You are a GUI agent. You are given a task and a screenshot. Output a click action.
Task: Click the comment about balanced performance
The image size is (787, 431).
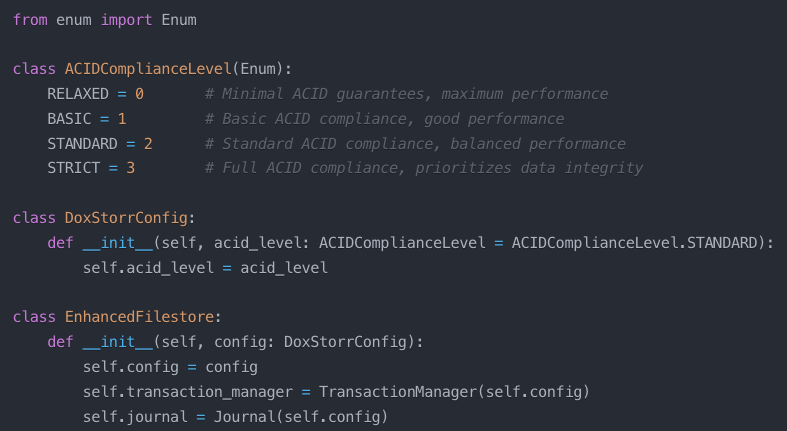coord(415,144)
